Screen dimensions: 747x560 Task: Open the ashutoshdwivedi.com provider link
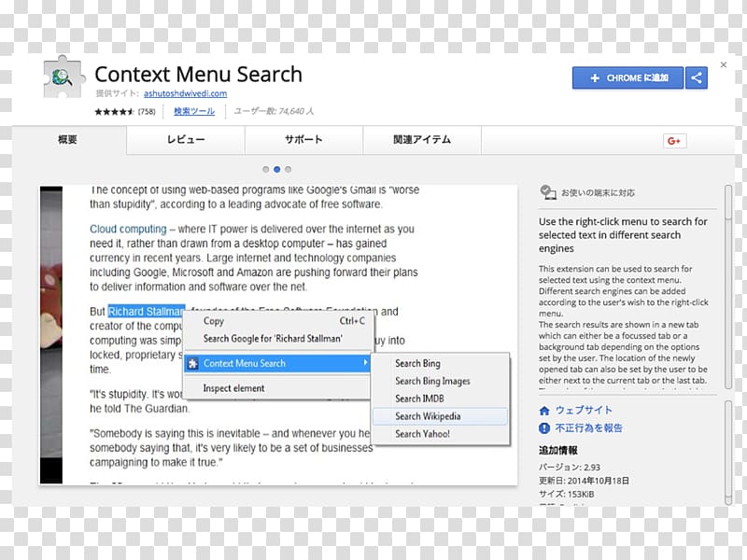click(x=185, y=93)
